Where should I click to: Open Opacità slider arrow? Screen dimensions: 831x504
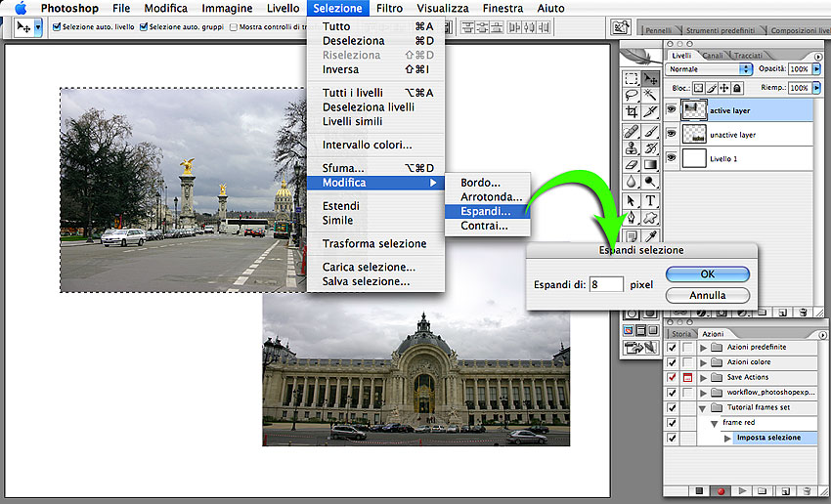(x=816, y=68)
